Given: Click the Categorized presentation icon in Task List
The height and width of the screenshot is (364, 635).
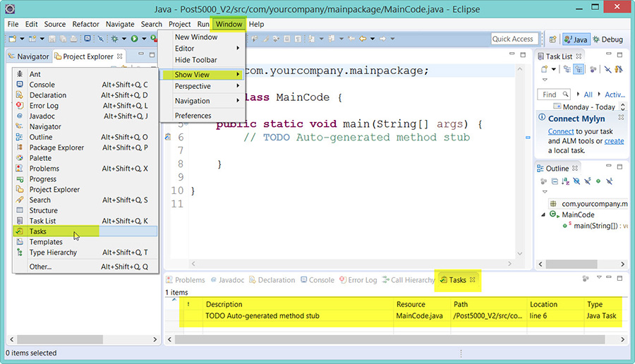Looking at the screenshot, I should pyautogui.click(x=567, y=69).
